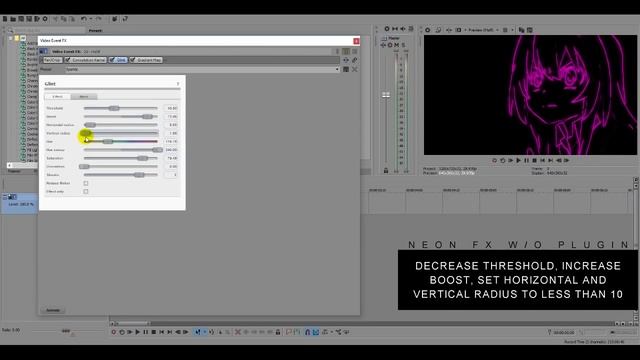Click the Delete X icon in timeline toolbar
Image resolution: width=640 pixels, height=360 pixels.
click(238, 332)
